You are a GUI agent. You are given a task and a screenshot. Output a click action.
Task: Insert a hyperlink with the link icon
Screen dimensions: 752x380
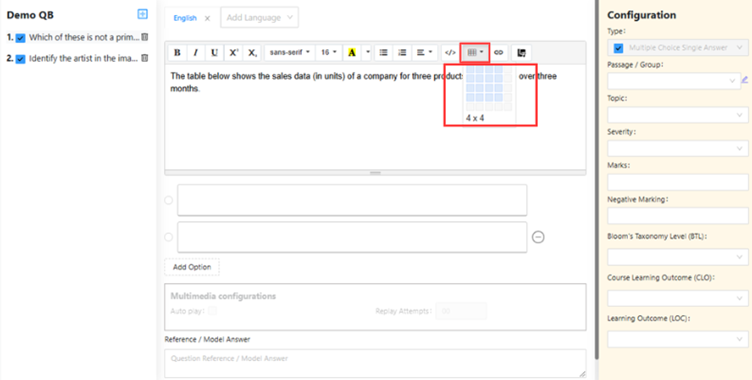click(499, 53)
